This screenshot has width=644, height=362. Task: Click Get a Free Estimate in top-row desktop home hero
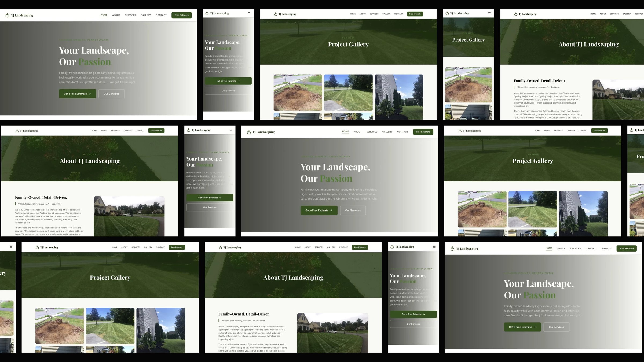tap(77, 94)
